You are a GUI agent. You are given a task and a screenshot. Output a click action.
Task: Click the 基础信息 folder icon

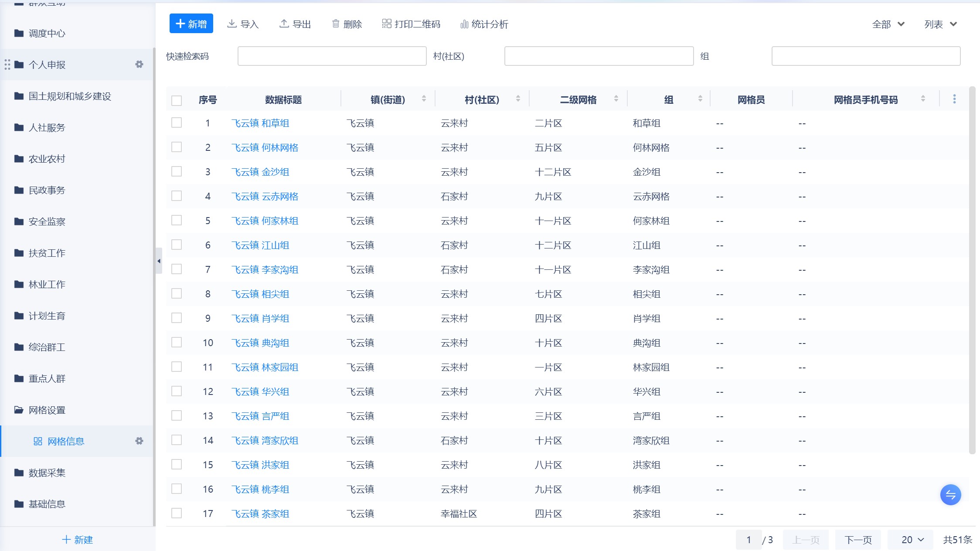pos(19,504)
